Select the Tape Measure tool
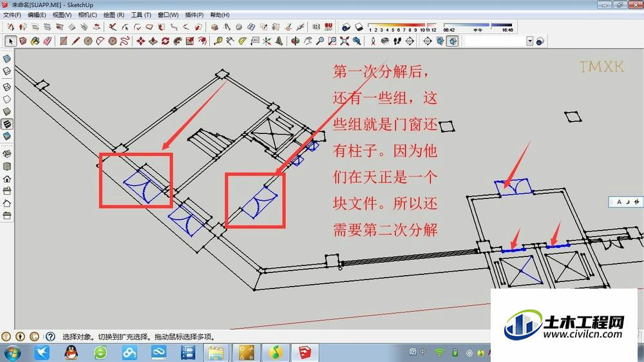Image resolution: width=644 pixels, height=362 pixels. [218, 41]
